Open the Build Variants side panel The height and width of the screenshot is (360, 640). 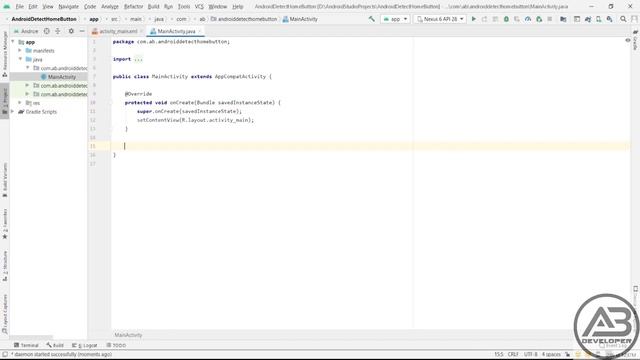point(5,180)
